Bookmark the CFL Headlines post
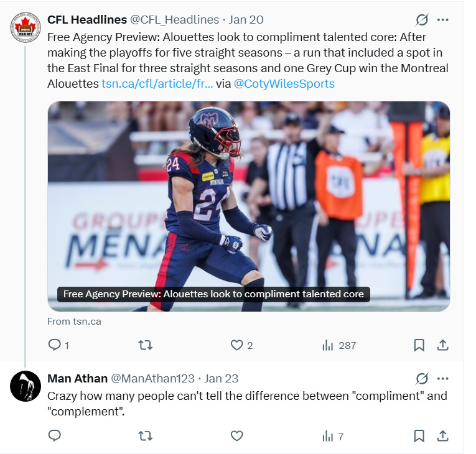Image resolution: width=476 pixels, height=454 pixels. [x=419, y=345]
